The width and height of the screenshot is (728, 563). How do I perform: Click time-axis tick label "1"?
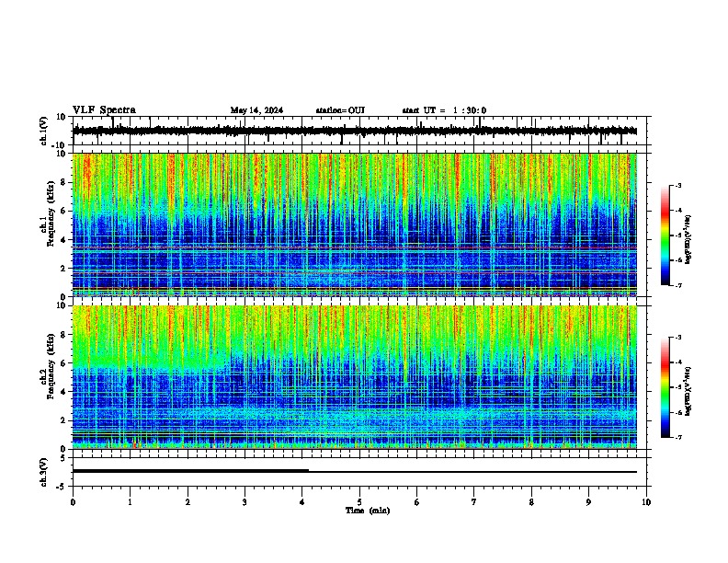(x=130, y=502)
